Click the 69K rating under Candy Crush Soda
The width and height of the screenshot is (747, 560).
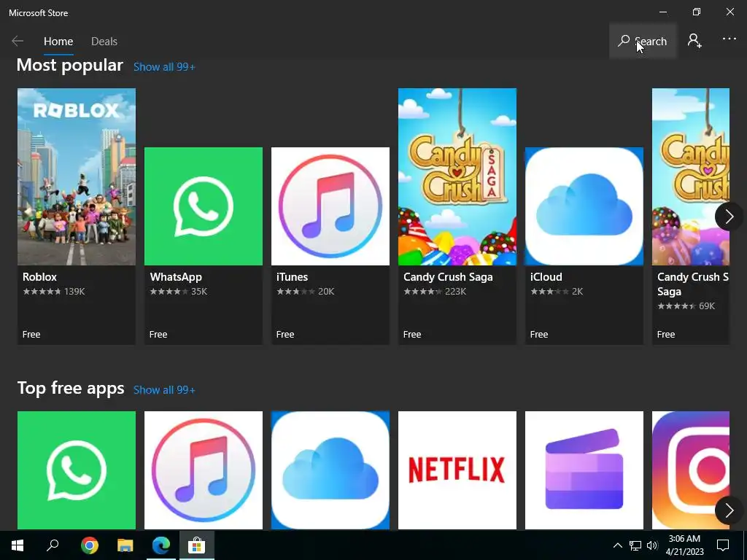click(686, 306)
